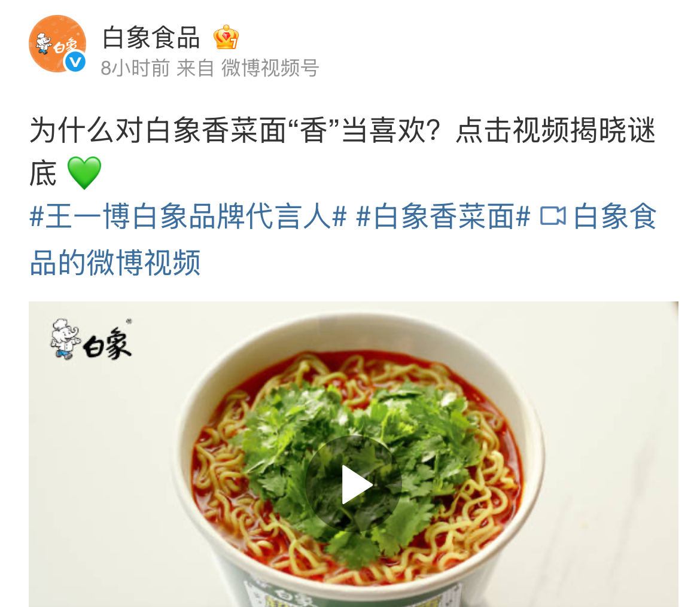Click the 微博视频号 source link
This screenshot has width=700, height=607.
(x=270, y=68)
